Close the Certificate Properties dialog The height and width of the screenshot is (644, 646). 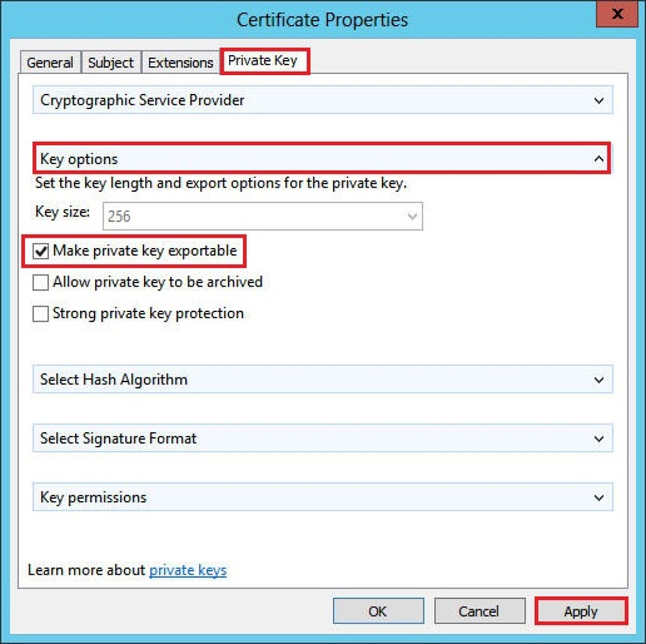[617, 14]
